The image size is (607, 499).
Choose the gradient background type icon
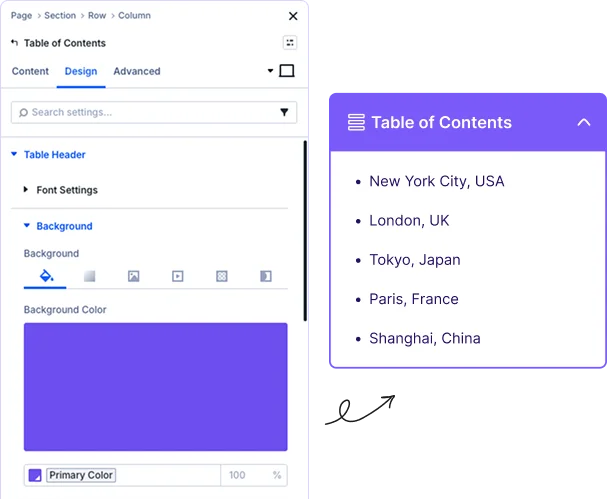coord(89,276)
